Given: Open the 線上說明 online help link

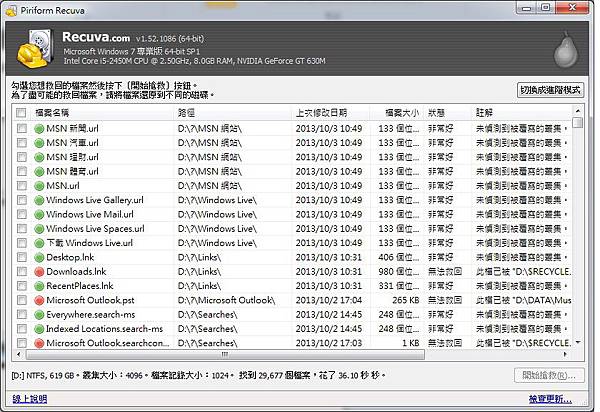Looking at the screenshot, I should pyautogui.click(x=30, y=399).
